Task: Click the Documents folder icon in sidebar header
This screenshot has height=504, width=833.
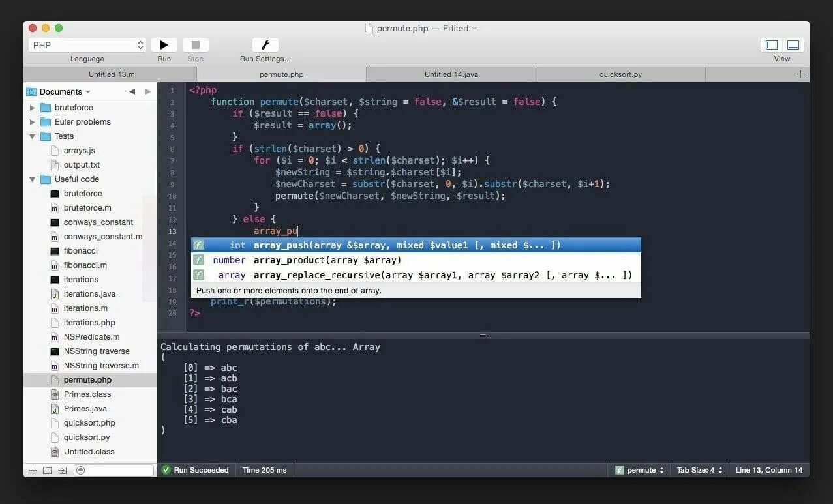Action: (31, 92)
